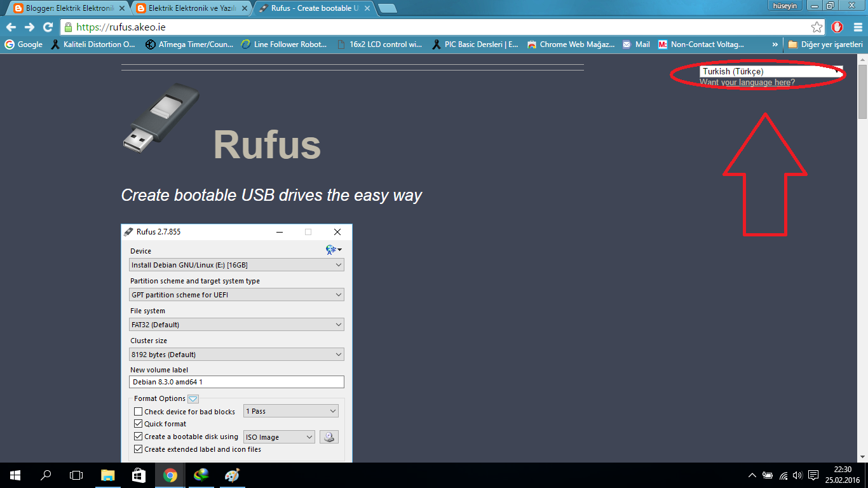Open the Diğer yer işaretleri folder
Viewport: 868px width, 488px height.
pyautogui.click(x=825, y=44)
